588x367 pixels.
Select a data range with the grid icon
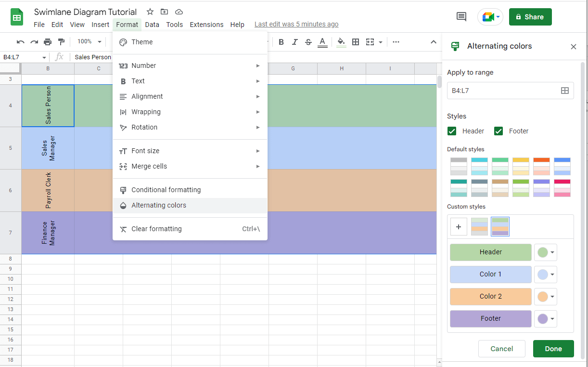pyautogui.click(x=565, y=90)
